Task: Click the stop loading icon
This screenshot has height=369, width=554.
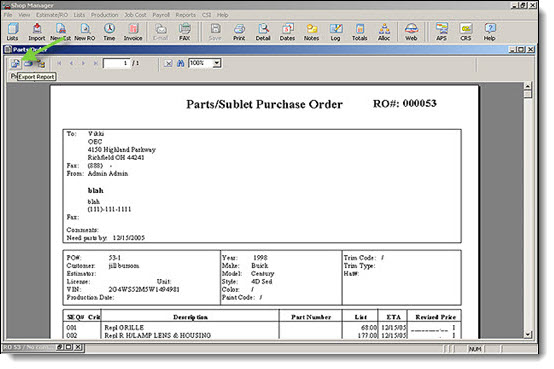Action: pyautogui.click(x=168, y=63)
